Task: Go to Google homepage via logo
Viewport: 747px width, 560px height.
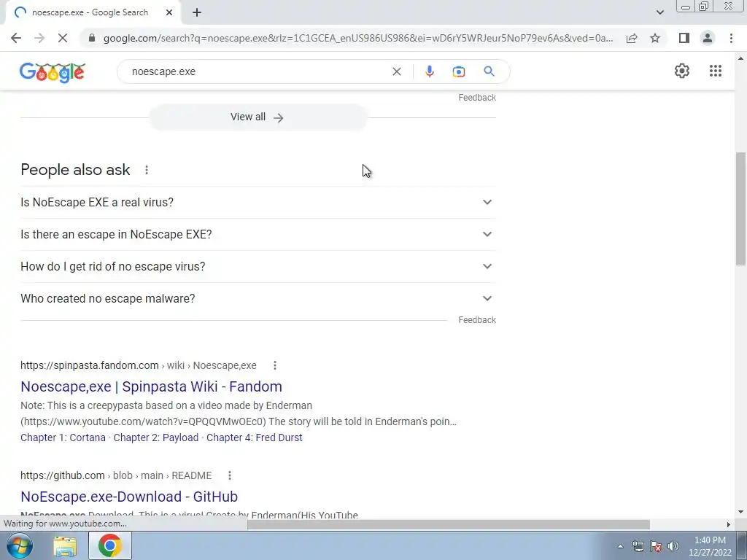Action: [x=53, y=72]
